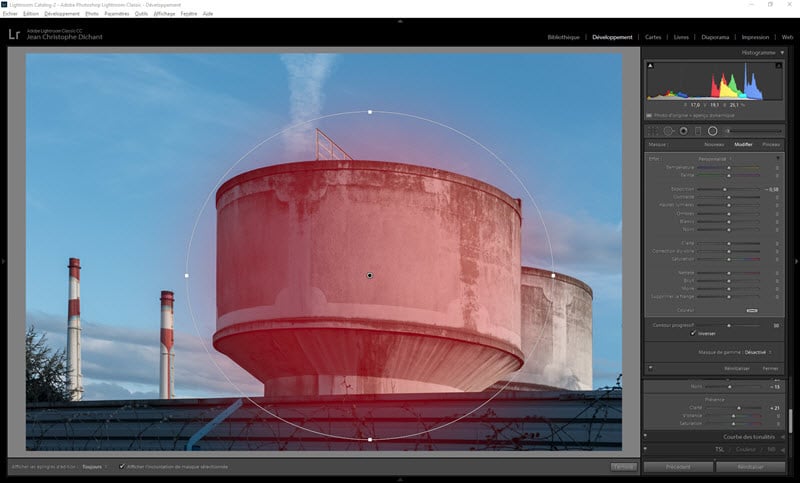This screenshot has height=483, width=800.
Task: Hide the right panel with the arrow
Action: tap(796, 262)
